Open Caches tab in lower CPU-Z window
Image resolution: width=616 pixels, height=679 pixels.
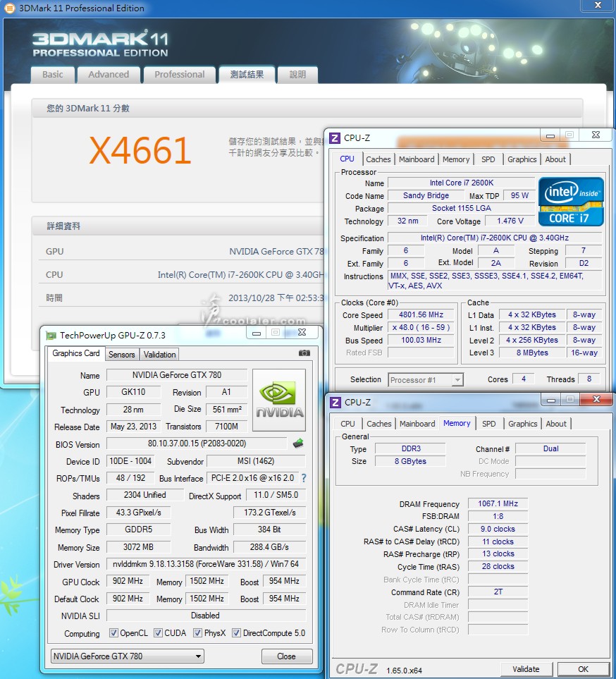coord(379,424)
